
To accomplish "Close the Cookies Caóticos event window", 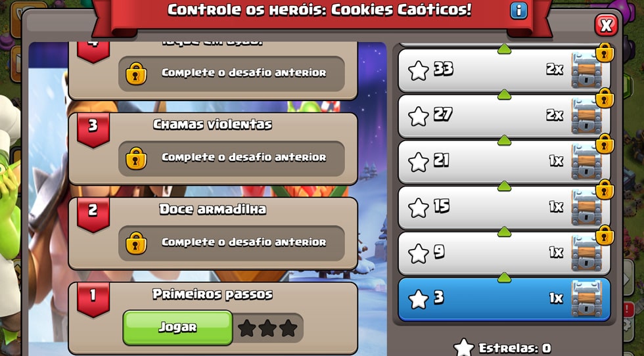I will (x=606, y=26).
